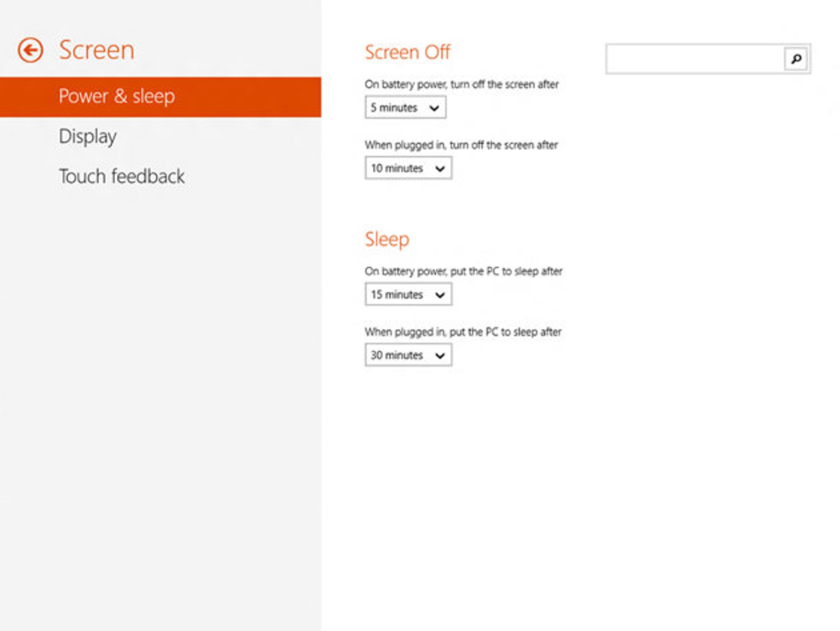The width and height of the screenshot is (840, 631).
Task: Open the 5 minutes screen-off dropdown
Action: tap(406, 108)
